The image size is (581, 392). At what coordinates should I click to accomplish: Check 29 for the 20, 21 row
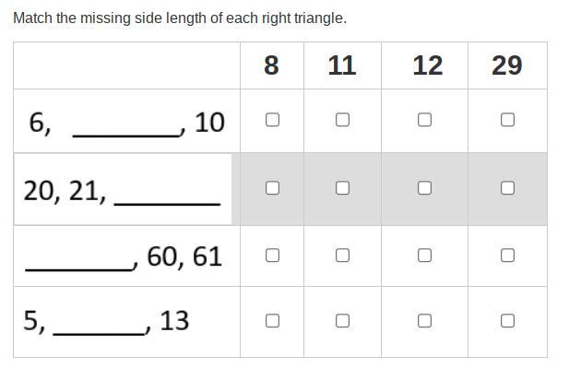(x=507, y=188)
